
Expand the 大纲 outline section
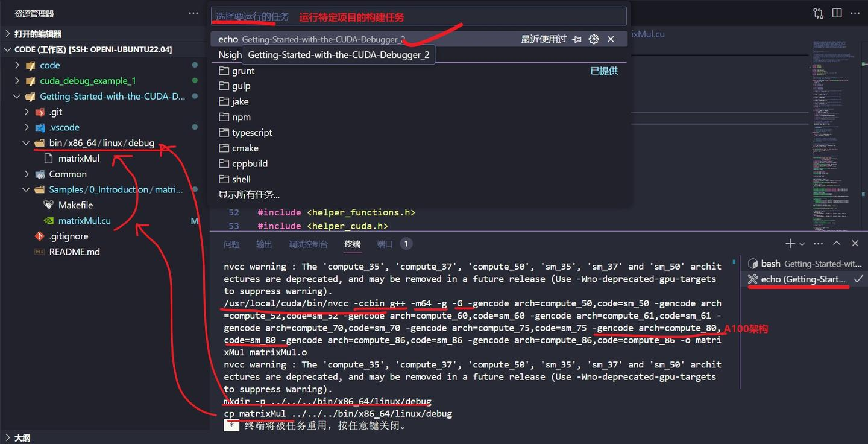tap(22, 438)
